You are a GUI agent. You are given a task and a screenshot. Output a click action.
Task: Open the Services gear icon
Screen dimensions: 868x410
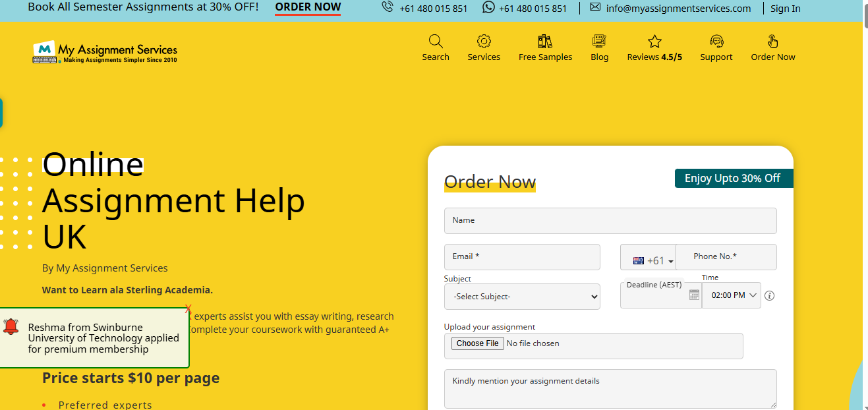(484, 42)
